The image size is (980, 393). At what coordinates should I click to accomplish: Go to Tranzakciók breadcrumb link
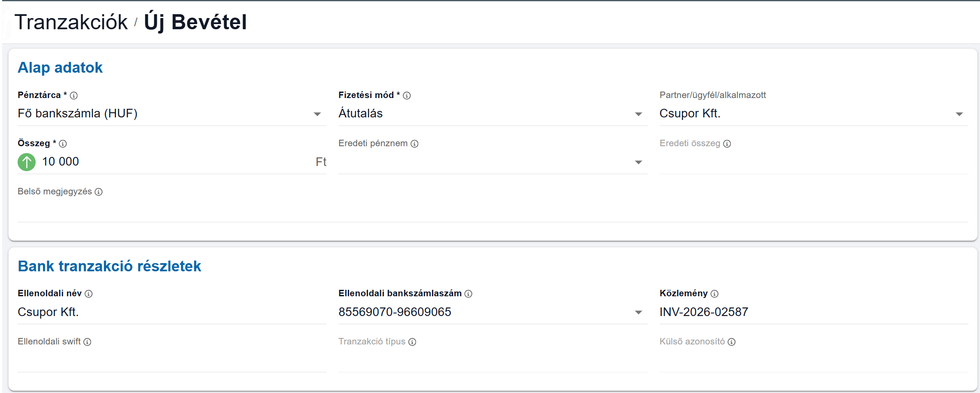pos(71,22)
